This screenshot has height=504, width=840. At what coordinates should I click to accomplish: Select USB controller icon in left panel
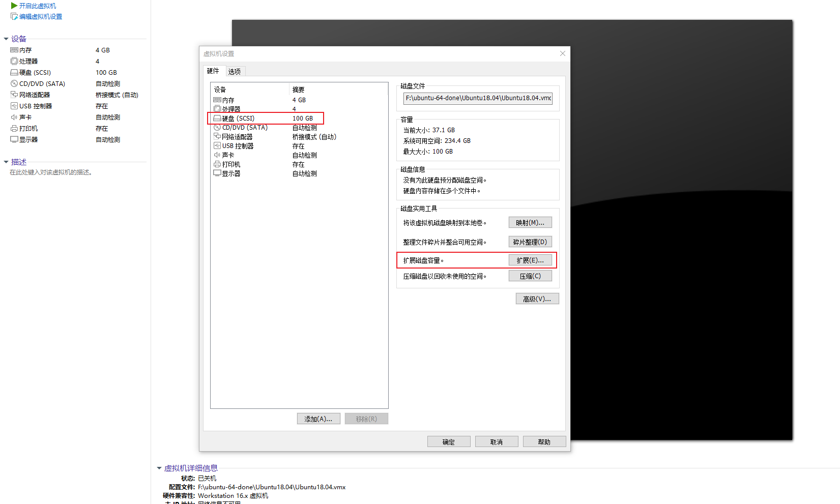click(x=14, y=106)
